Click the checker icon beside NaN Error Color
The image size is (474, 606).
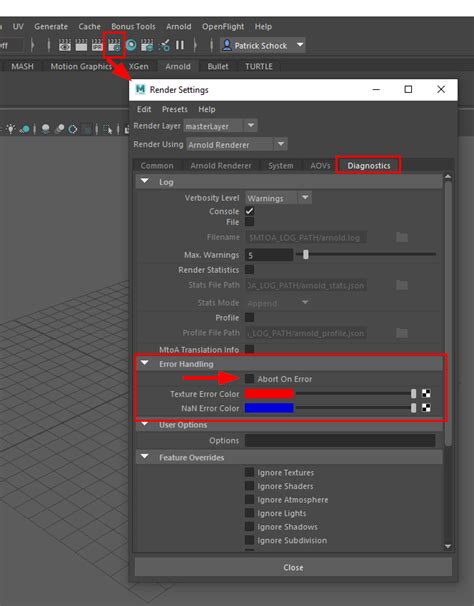click(x=426, y=408)
